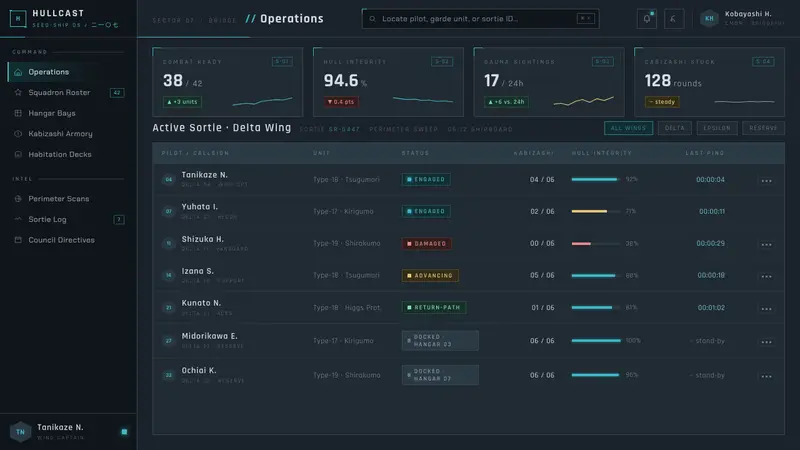
Task: Open row actions for Shizuka H.
Action: (x=766, y=244)
